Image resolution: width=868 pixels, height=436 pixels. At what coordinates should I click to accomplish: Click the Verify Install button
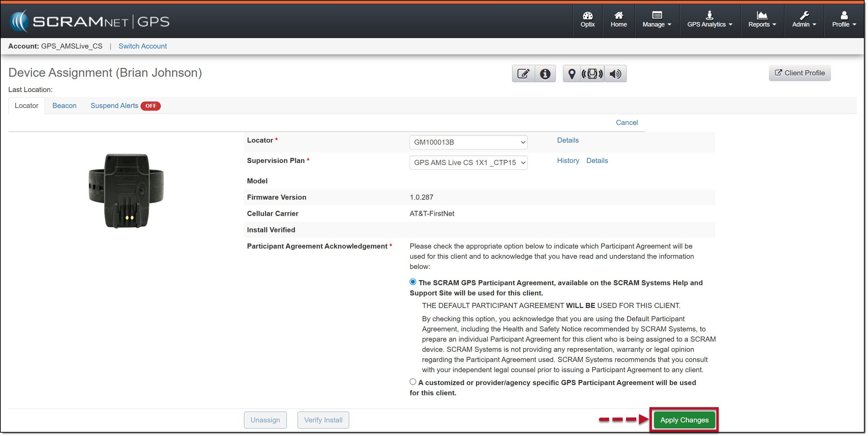[x=323, y=420]
